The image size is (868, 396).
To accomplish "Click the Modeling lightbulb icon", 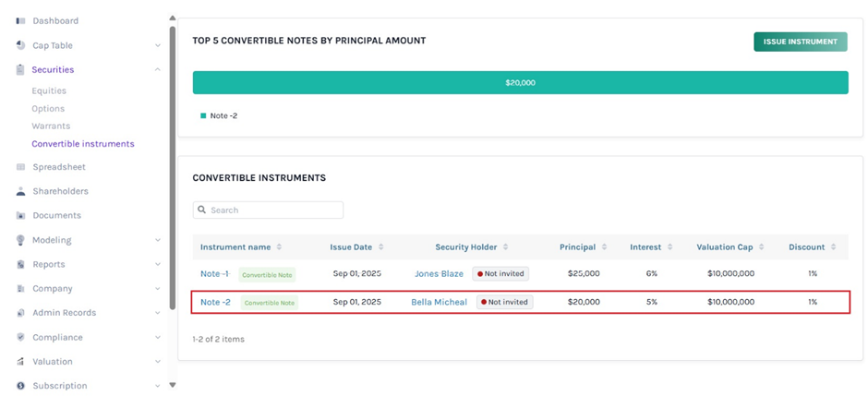I will coord(20,240).
